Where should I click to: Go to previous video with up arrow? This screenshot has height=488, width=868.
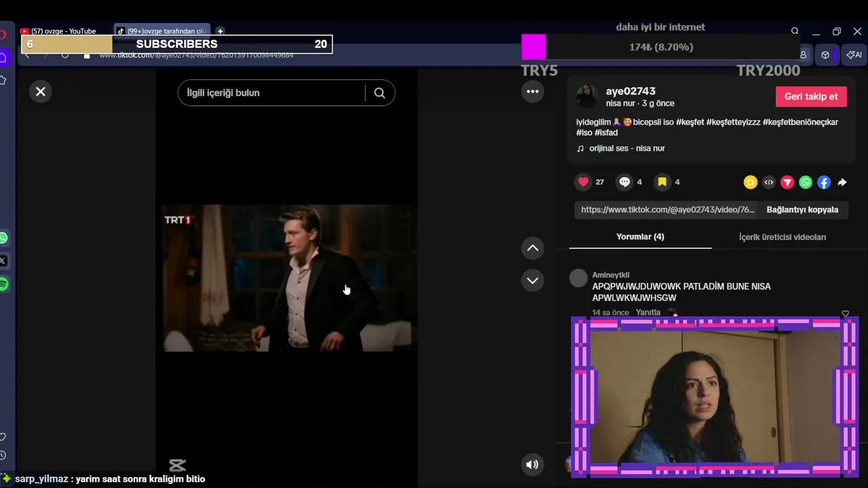(533, 248)
